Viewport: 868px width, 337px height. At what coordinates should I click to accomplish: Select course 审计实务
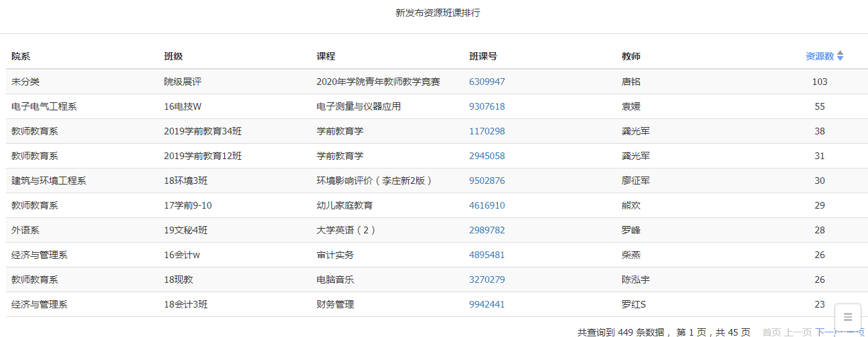pos(335,255)
